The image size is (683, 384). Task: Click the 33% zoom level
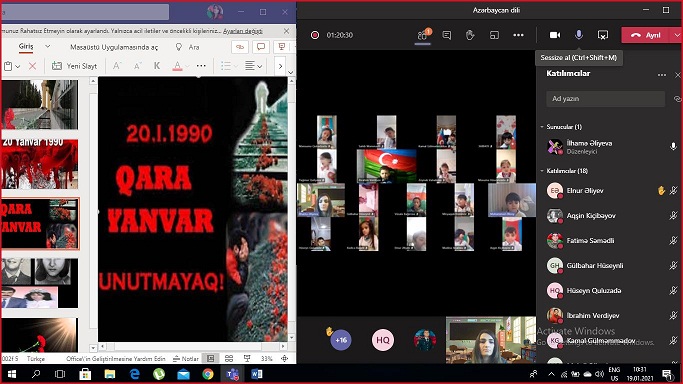coord(266,359)
